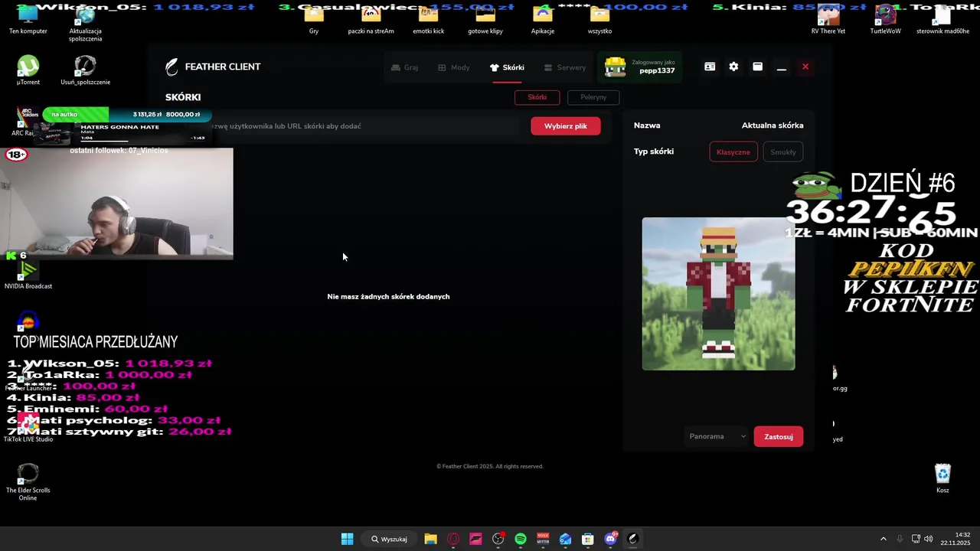Screen dimensions: 980x551
Task: Open the news card icon in Feather header
Action: pos(710,67)
